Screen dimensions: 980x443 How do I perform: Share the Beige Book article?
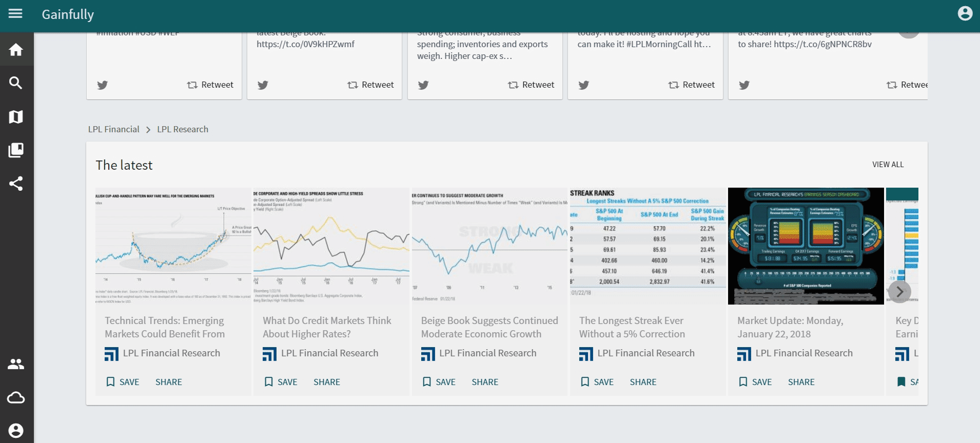tap(485, 382)
